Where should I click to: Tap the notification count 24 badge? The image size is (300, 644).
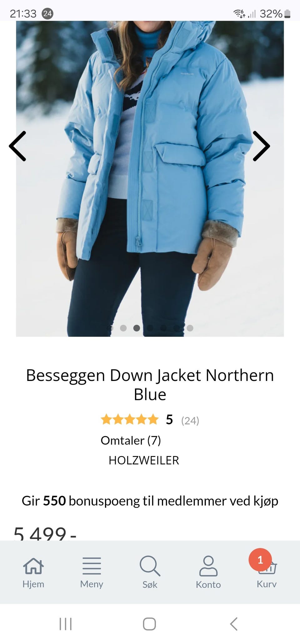[47, 13]
